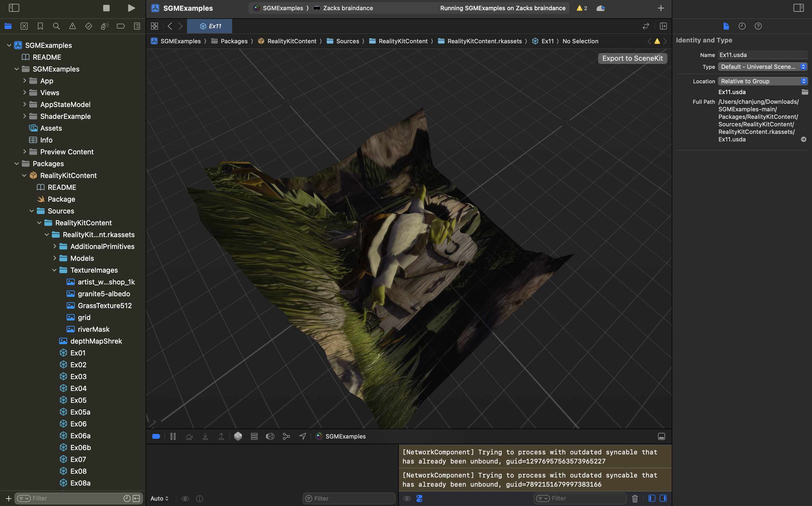Toggle variables Quick Look eye icon

click(x=185, y=499)
